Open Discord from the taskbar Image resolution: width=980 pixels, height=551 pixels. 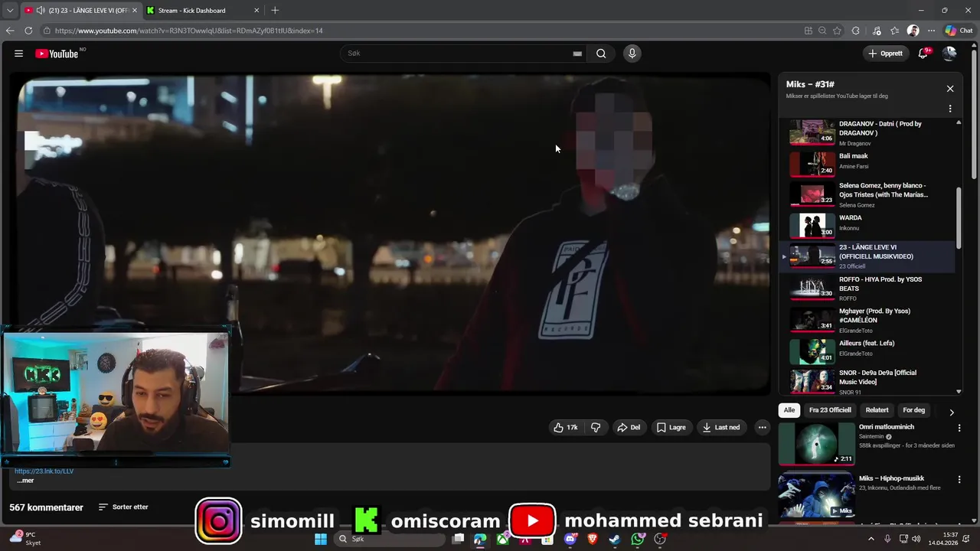[570, 540]
